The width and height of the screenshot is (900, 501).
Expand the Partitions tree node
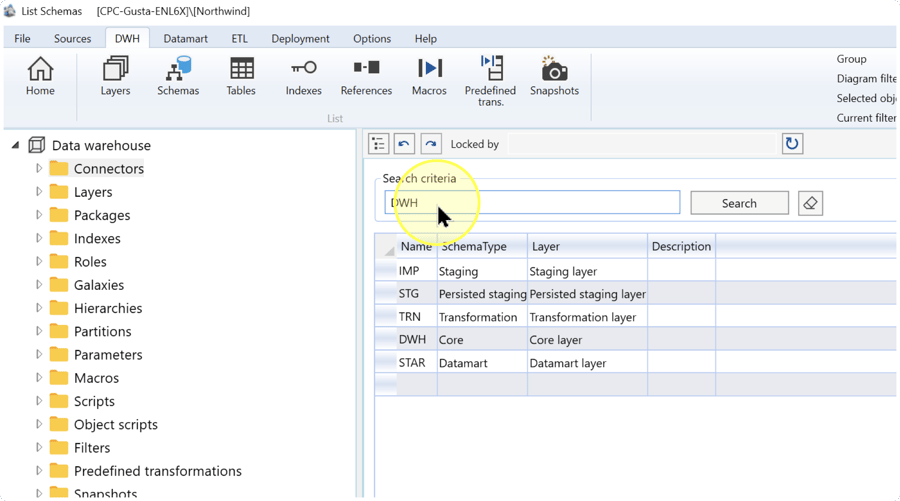(x=39, y=331)
